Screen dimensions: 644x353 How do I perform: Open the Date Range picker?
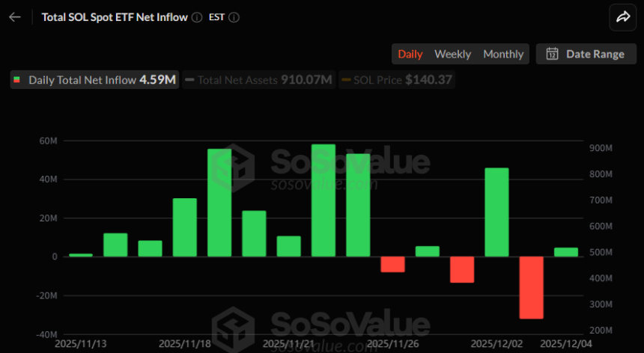[586, 54]
